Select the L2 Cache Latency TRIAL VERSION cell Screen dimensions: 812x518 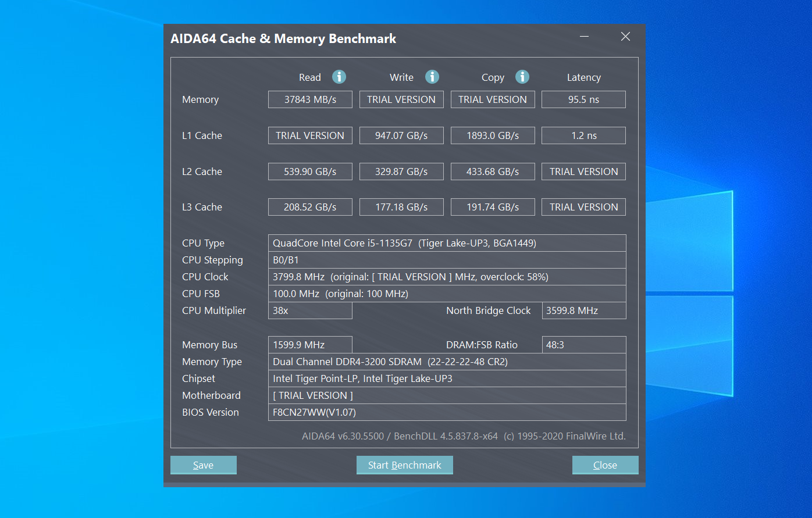pyautogui.click(x=583, y=172)
